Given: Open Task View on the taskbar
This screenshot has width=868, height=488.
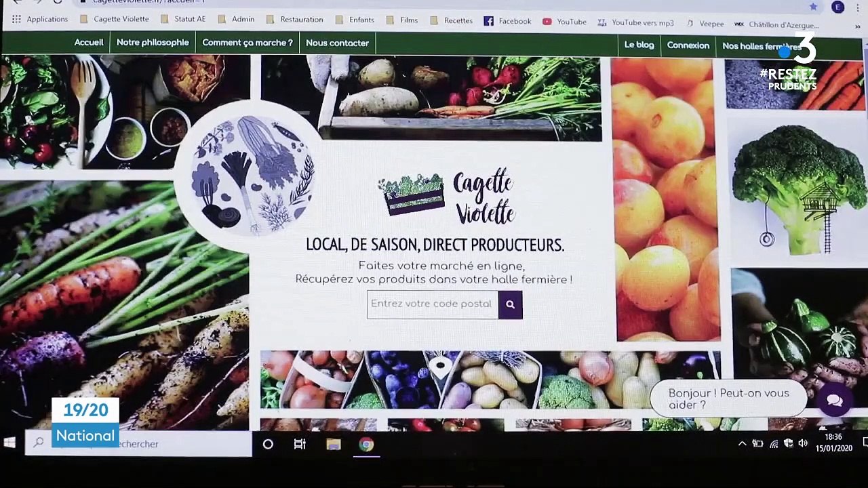Looking at the screenshot, I should tap(300, 445).
